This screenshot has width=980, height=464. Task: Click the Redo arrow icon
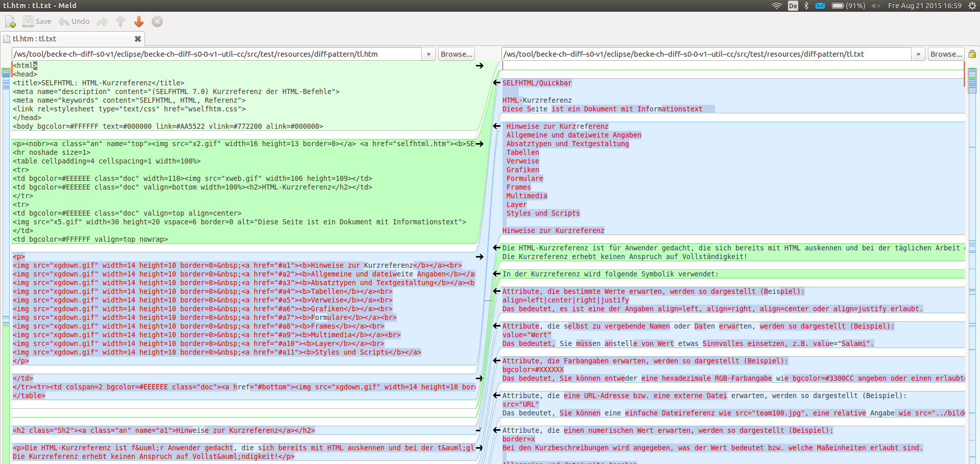tap(102, 21)
